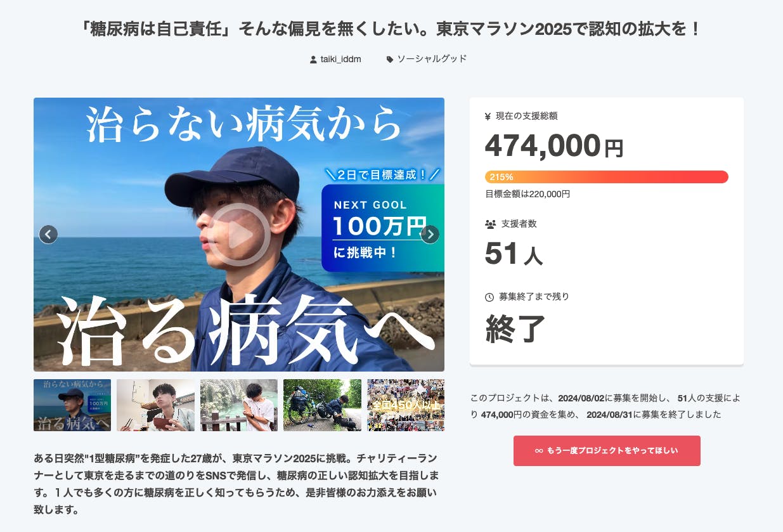Image resolution: width=783 pixels, height=532 pixels.
Task: Select the 全国450人以上 collage thumbnail
Action: pos(406,405)
